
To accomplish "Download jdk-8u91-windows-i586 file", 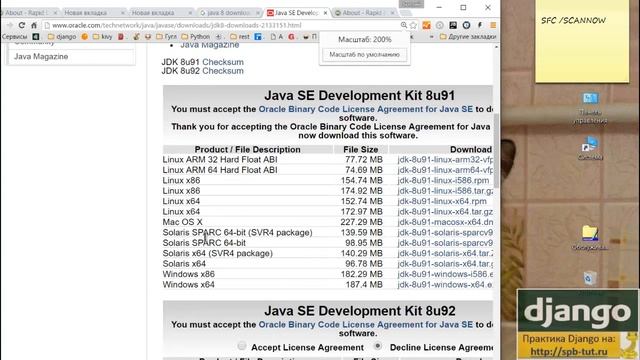I will (x=445, y=274).
